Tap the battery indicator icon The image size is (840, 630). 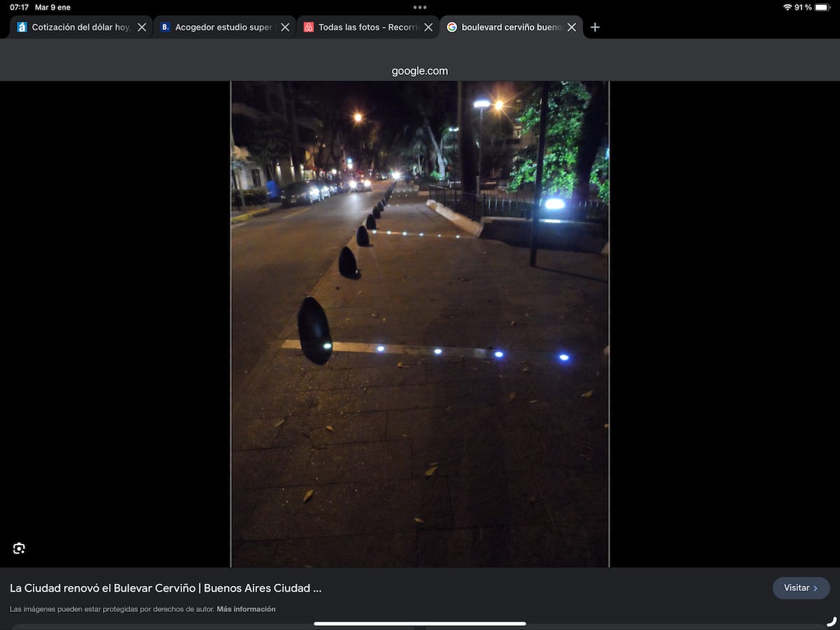coord(822,7)
